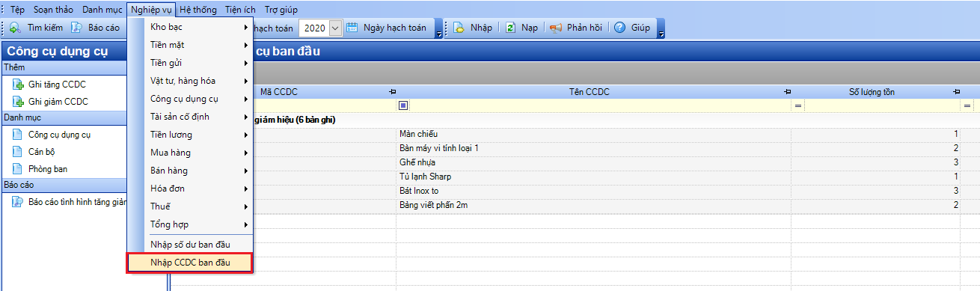Click the Phản hồi megaphone icon

pos(555,28)
